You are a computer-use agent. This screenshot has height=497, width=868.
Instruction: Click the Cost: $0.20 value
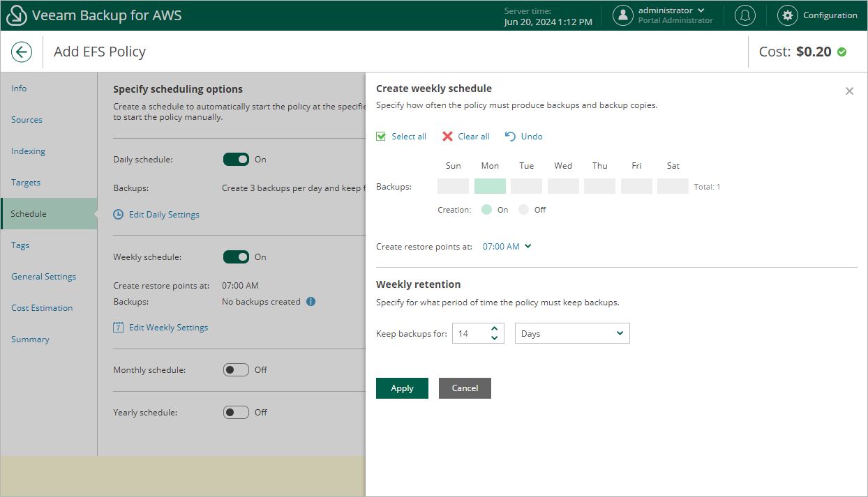(795, 52)
